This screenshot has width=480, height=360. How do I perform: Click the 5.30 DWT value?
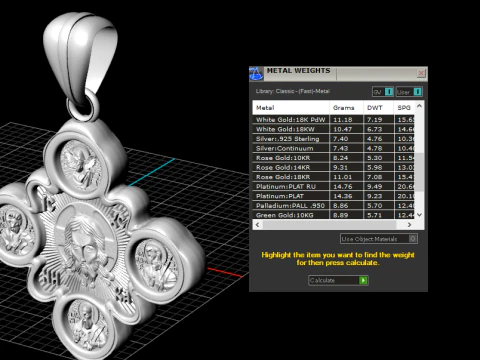pos(375,158)
